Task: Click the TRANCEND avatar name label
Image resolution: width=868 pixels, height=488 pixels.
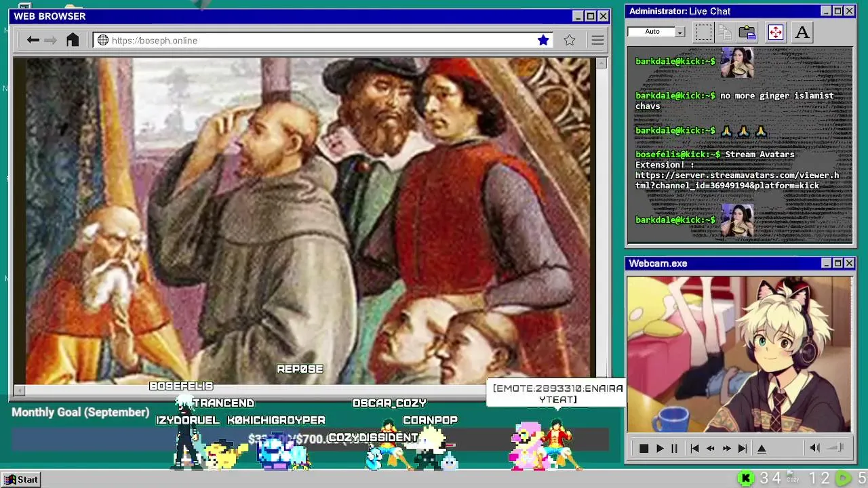Action: 223,403
